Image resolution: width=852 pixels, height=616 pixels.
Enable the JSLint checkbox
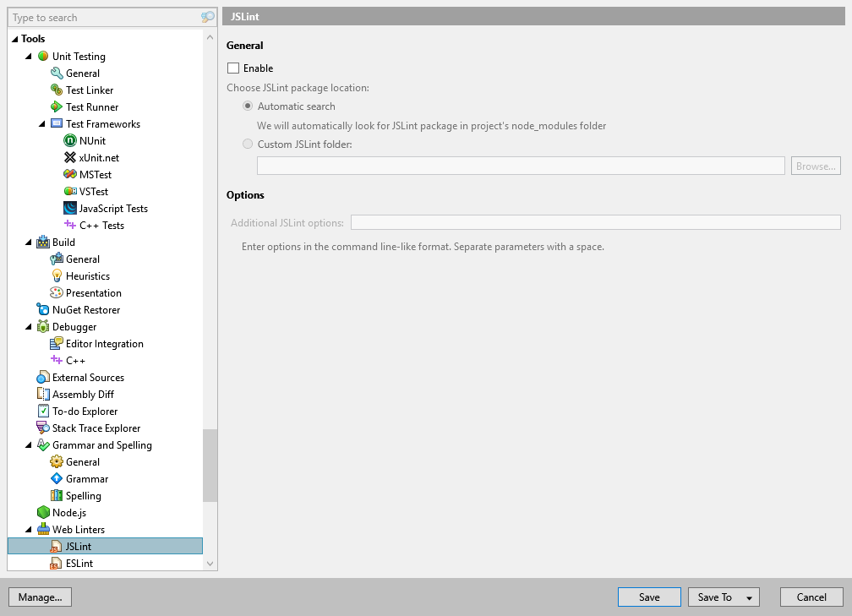pos(232,68)
